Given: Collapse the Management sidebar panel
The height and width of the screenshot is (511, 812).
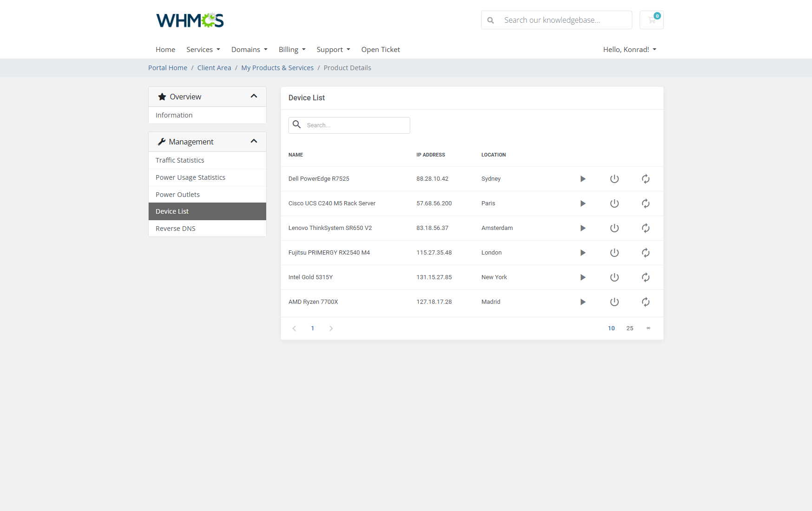Looking at the screenshot, I should point(254,141).
